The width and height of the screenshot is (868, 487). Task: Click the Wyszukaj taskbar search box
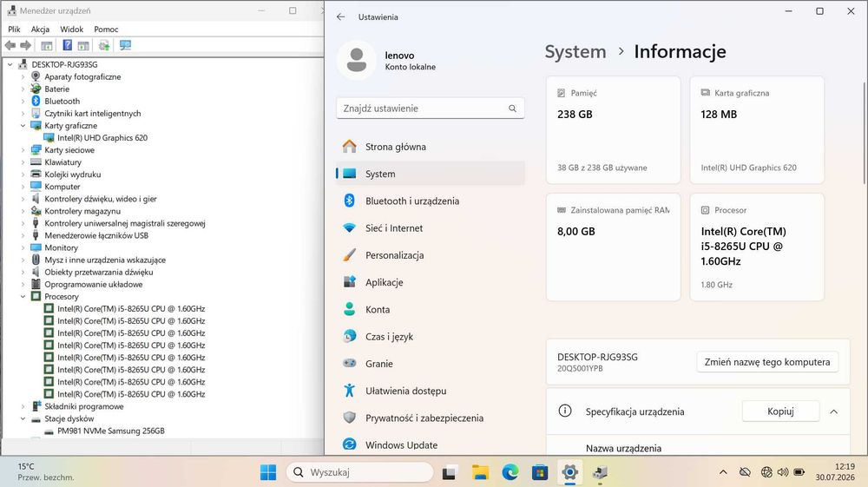pos(360,472)
